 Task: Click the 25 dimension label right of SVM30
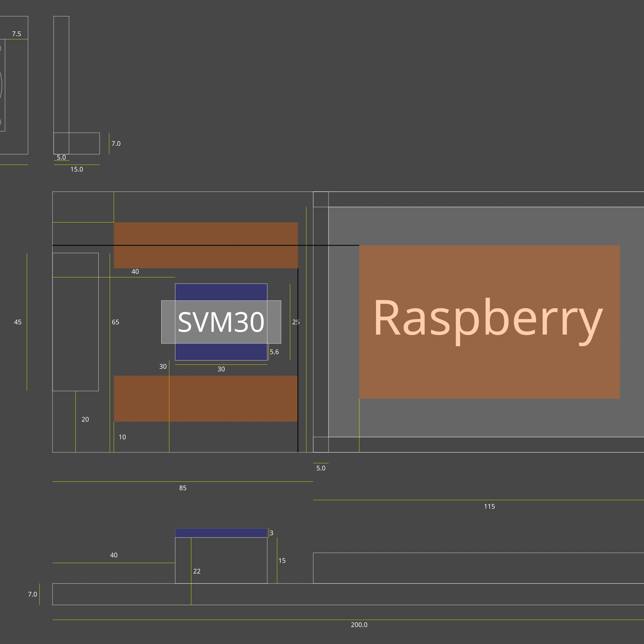[x=296, y=322]
